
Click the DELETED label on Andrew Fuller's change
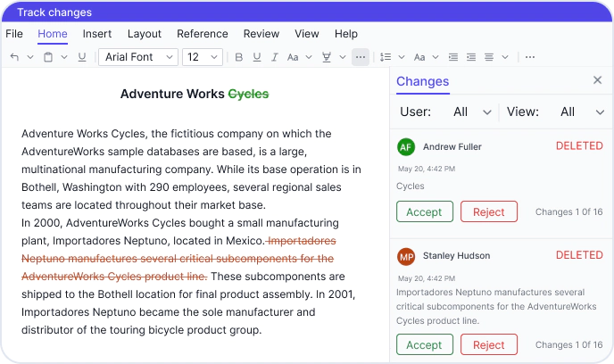[x=579, y=146]
